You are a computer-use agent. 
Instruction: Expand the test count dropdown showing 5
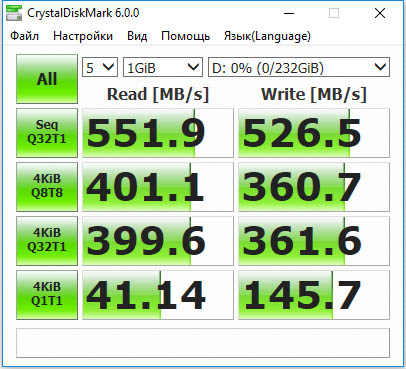(100, 68)
